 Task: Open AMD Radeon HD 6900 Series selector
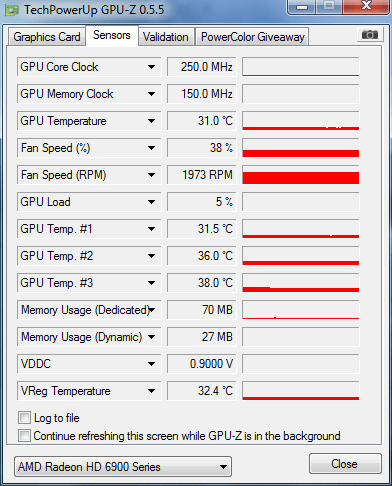click(x=123, y=467)
